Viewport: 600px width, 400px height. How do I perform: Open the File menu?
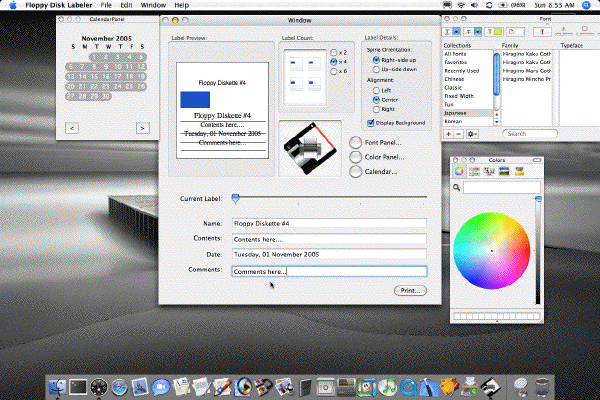tap(106, 5)
